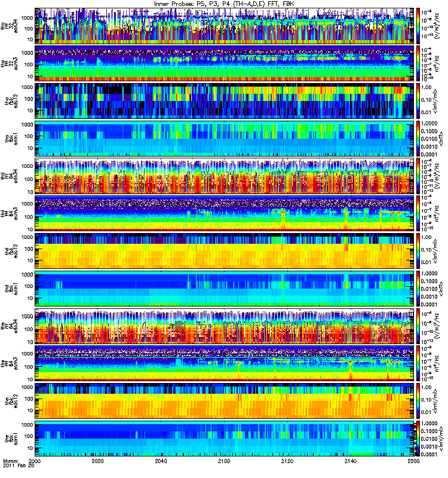This screenshot has width=448, height=478.
Task: Click the tha fbk scm1 spectrogram panel
Action: tap(225, 139)
